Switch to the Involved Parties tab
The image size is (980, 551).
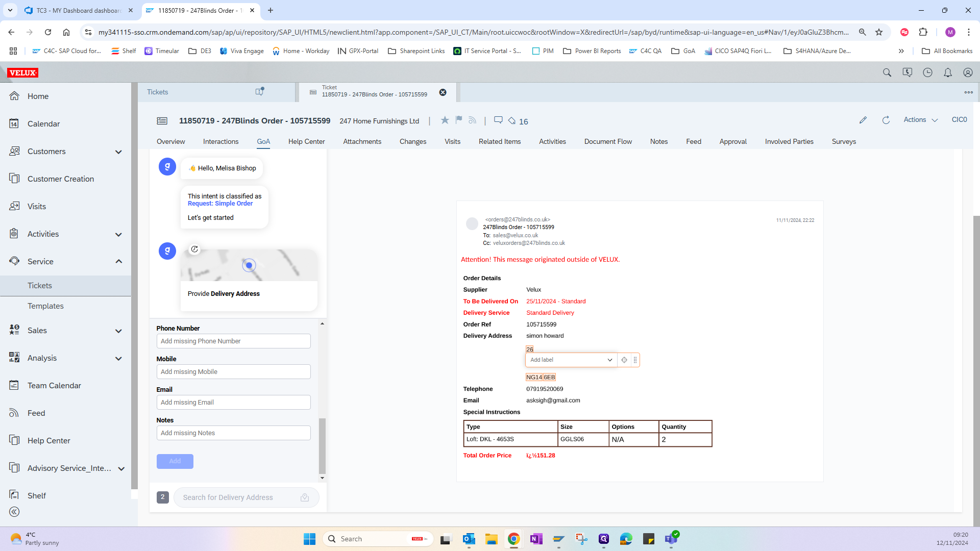click(x=789, y=142)
